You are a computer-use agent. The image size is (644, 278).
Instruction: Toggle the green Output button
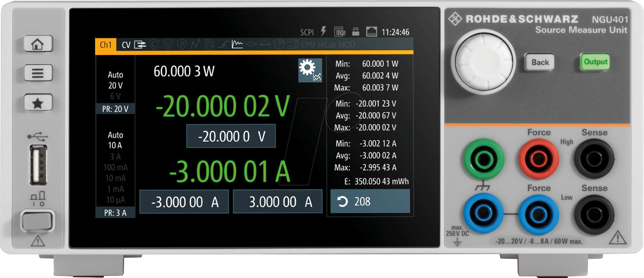[595, 62]
